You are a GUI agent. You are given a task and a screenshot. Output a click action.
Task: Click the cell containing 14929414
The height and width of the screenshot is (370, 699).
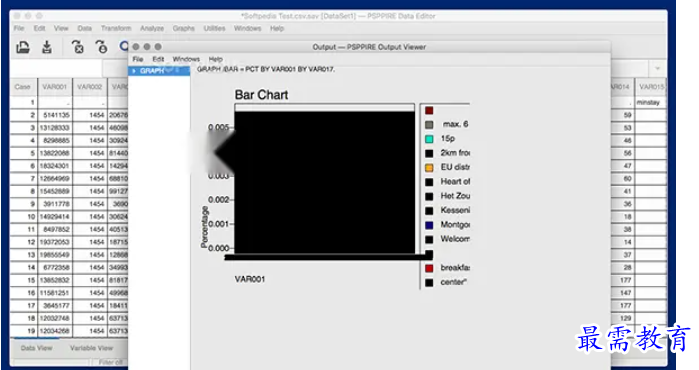click(56, 217)
